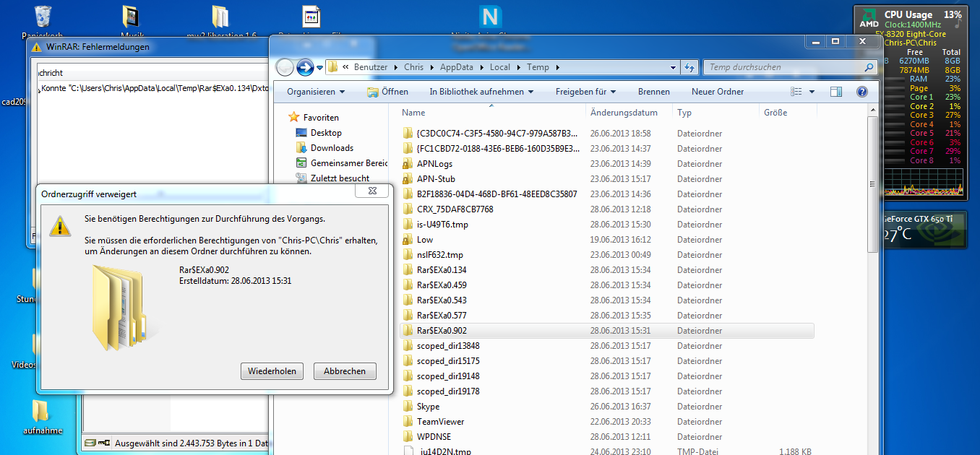Image resolution: width=980 pixels, height=455 pixels.
Task: Click the Benutzer breadcrumb segment
Action: (x=370, y=67)
